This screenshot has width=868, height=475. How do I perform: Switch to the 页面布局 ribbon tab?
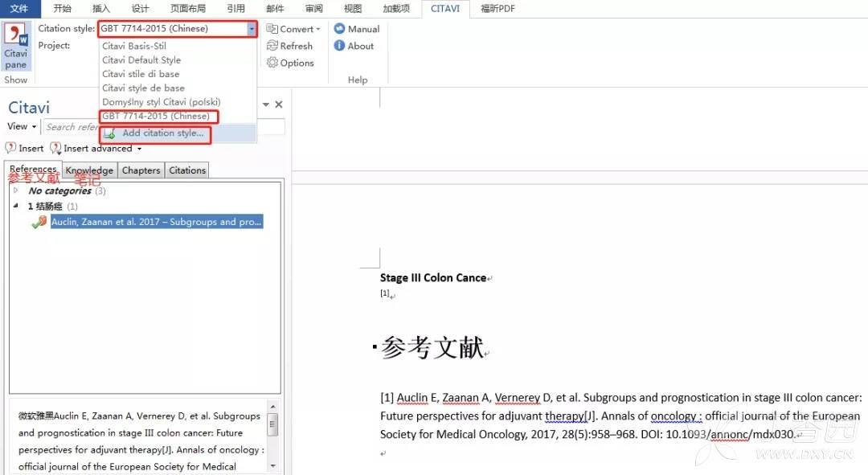(x=187, y=8)
